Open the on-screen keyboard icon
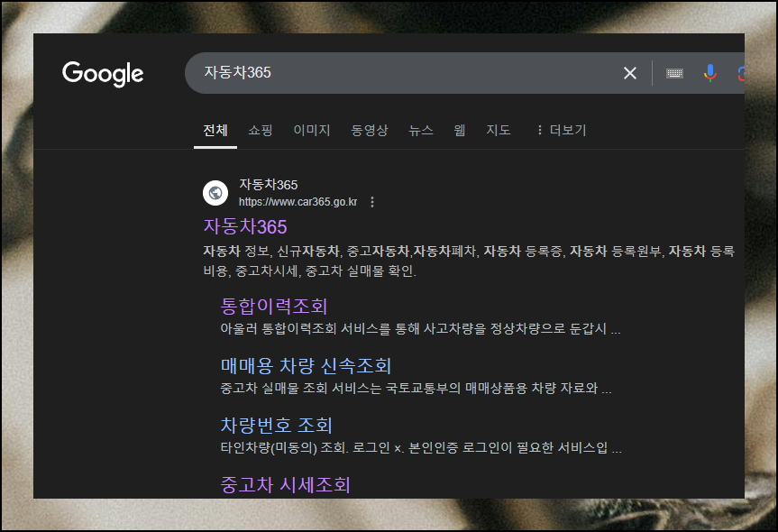Image resolution: width=778 pixels, height=532 pixels. coord(674,73)
